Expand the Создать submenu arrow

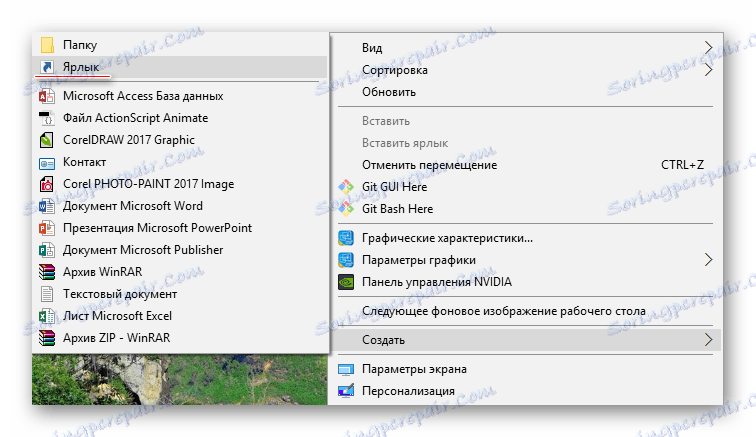tap(708, 340)
